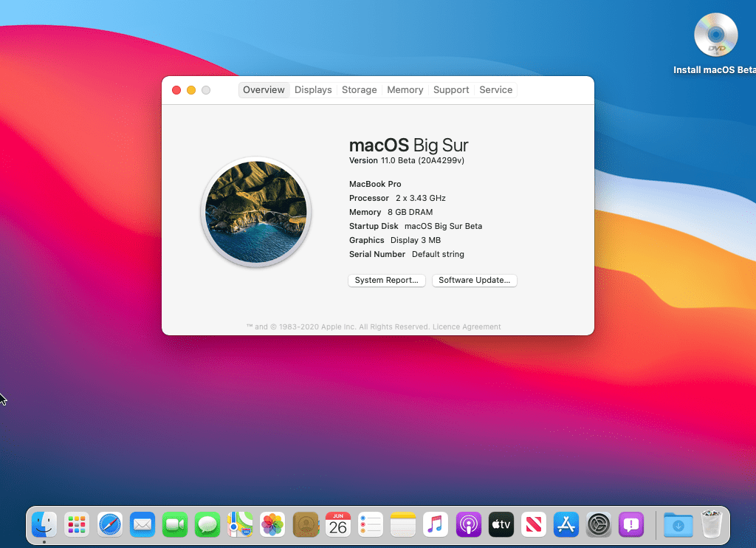Select the Memory tab
This screenshot has width=756, height=548.
tap(405, 90)
